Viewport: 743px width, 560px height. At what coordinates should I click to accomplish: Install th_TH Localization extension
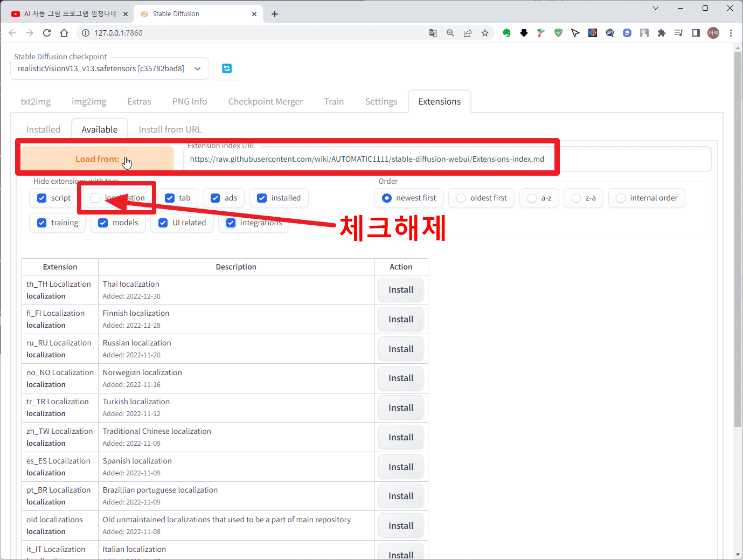click(x=401, y=290)
